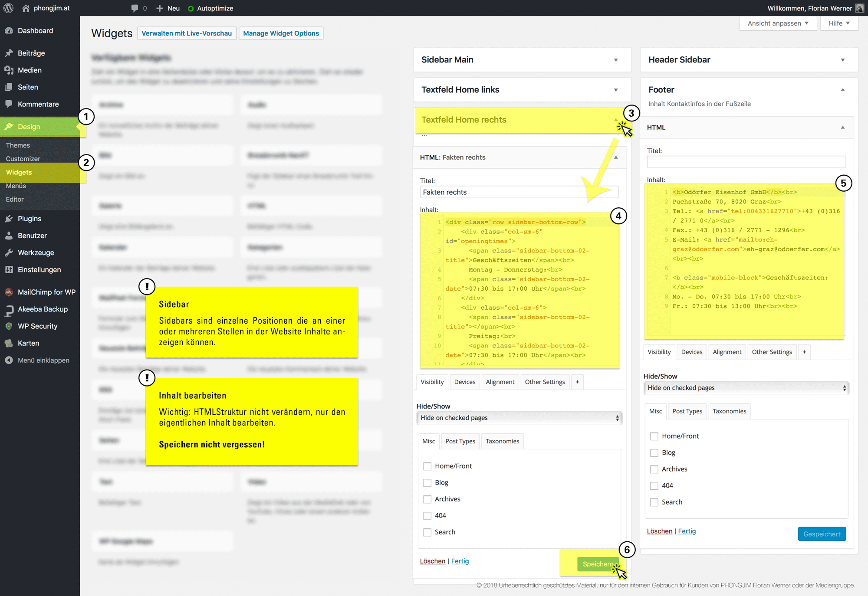The width and height of the screenshot is (868, 596).
Task: Open Visibility tab in Footer HTML widget
Action: tap(659, 352)
